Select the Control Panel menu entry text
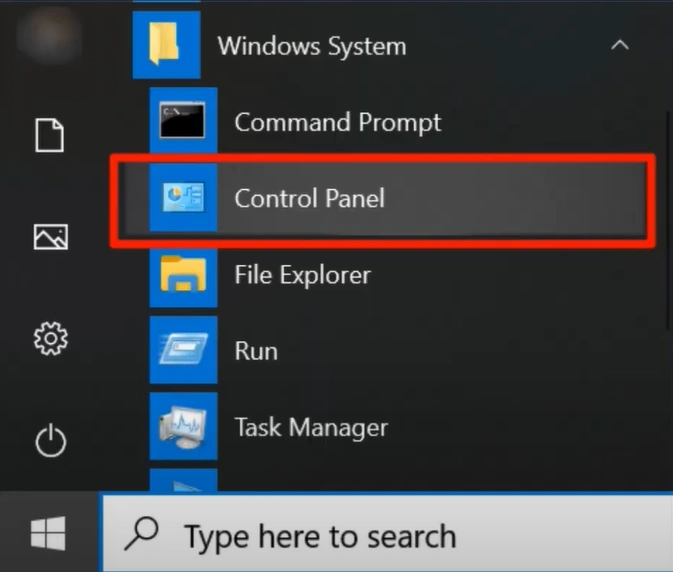This screenshot has width=673, height=572. coord(309,198)
